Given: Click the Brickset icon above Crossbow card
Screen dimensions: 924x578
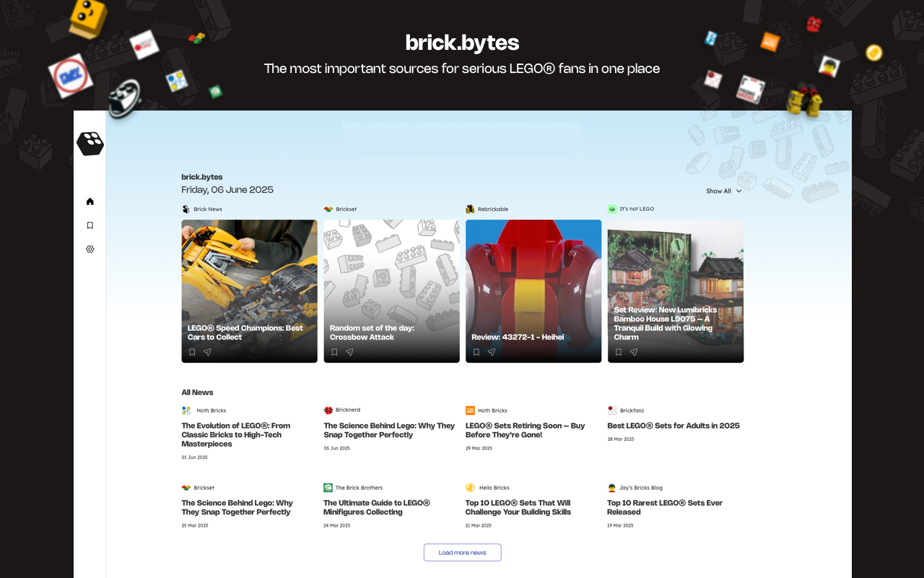Looking at the screenshot, I should click(x=328, y=209).
